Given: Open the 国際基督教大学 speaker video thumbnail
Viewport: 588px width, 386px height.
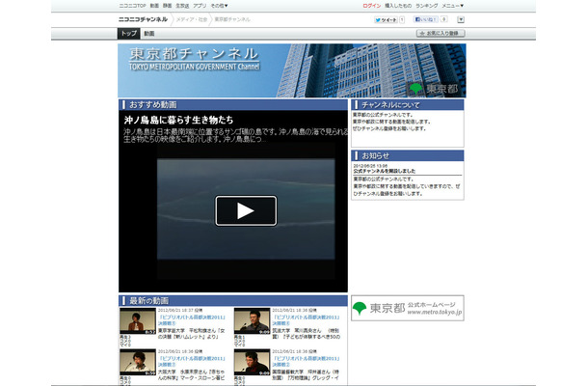Looking at the screenshot, I should click(252, 362).
